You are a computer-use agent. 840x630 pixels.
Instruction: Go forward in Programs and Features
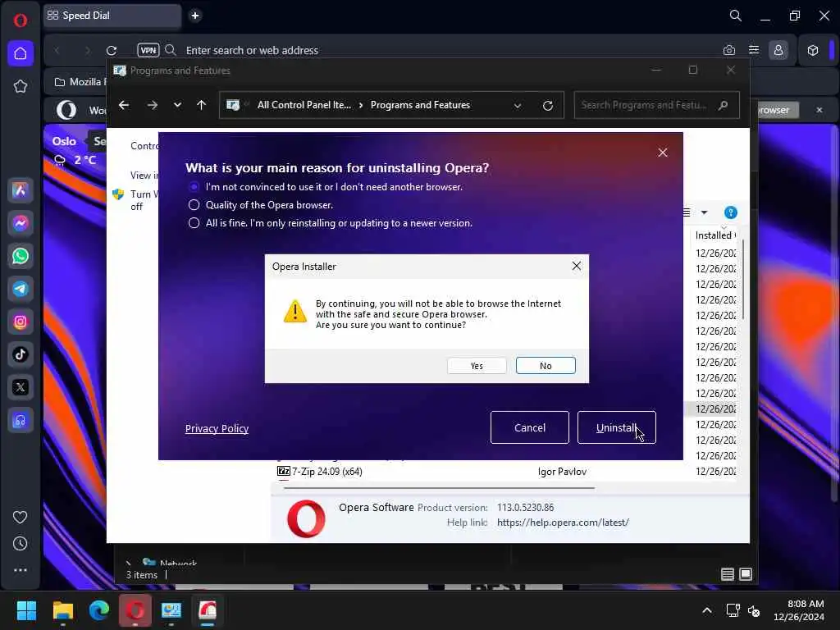(x=153, y=105)
